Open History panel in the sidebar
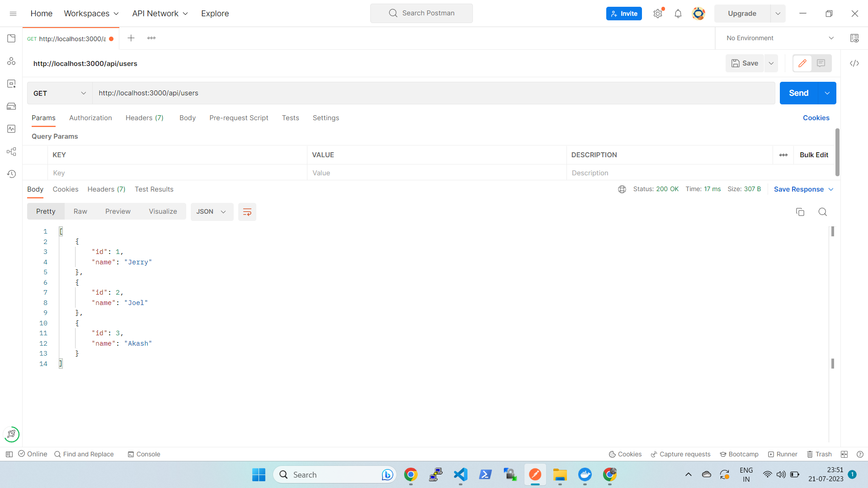868x488 pixels. pyautogui.click(x=11, y=174)
